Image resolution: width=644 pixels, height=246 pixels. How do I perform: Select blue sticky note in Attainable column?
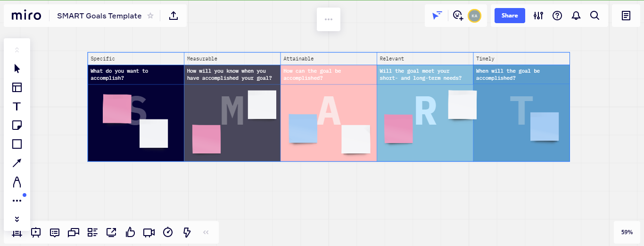(303, 128)
